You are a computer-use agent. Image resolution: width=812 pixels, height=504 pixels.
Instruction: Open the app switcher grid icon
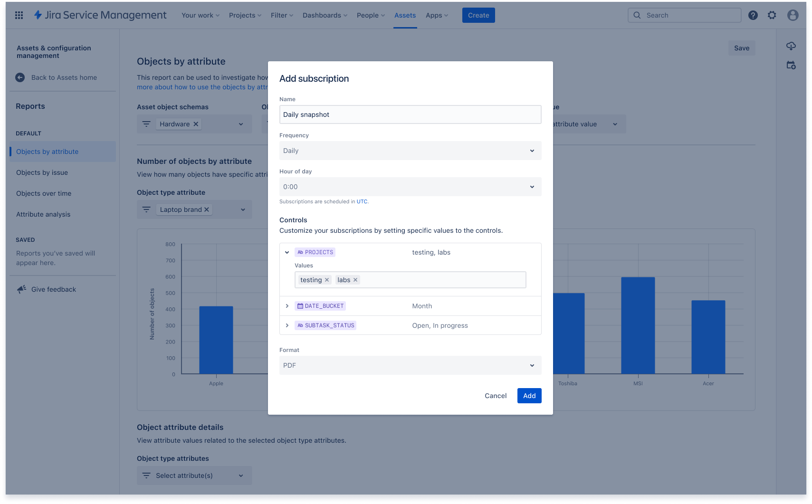19,15
